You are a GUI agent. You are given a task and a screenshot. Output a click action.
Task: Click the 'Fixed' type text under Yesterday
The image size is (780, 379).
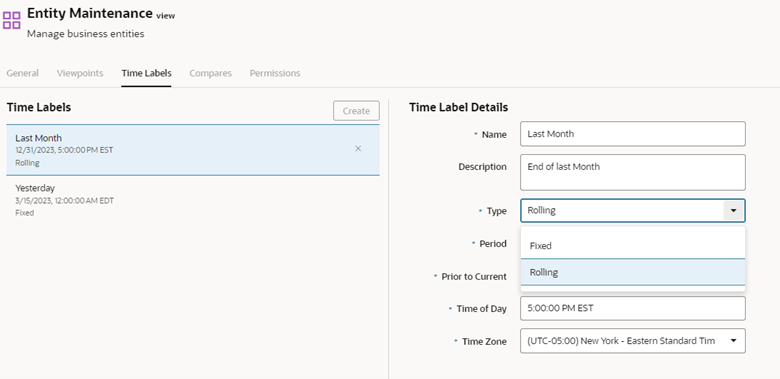24,213
